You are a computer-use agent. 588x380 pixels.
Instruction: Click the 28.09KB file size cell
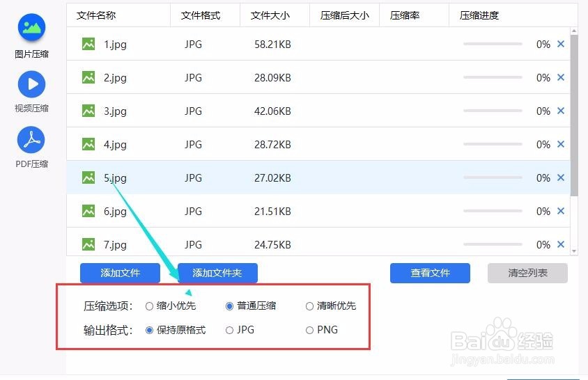point(272,77)
